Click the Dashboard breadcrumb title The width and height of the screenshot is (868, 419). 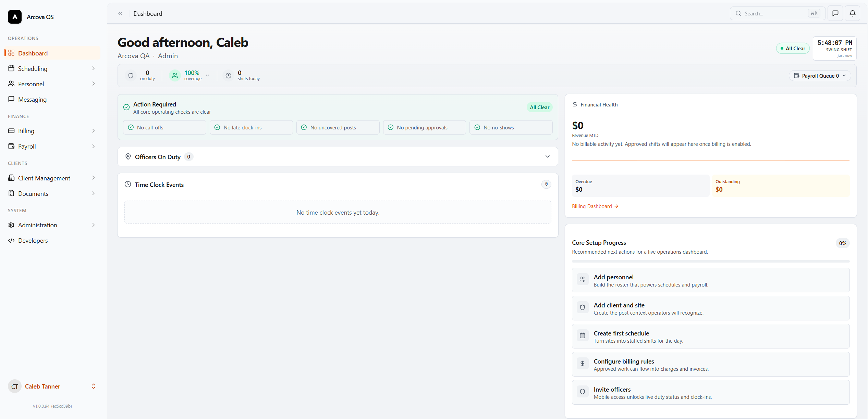pyautogui.click(x=148, y=13)
